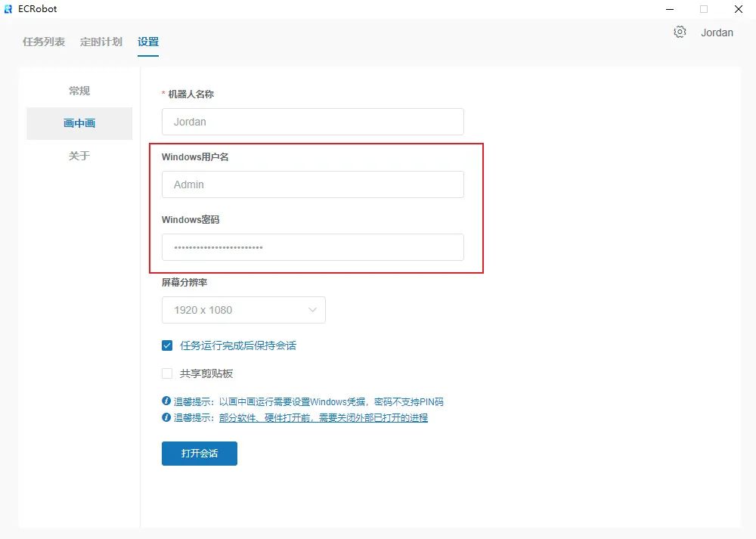This screenshot has width=756, height=539.
Task: Maximize the ECRobot window
Action: pos(704,9)
